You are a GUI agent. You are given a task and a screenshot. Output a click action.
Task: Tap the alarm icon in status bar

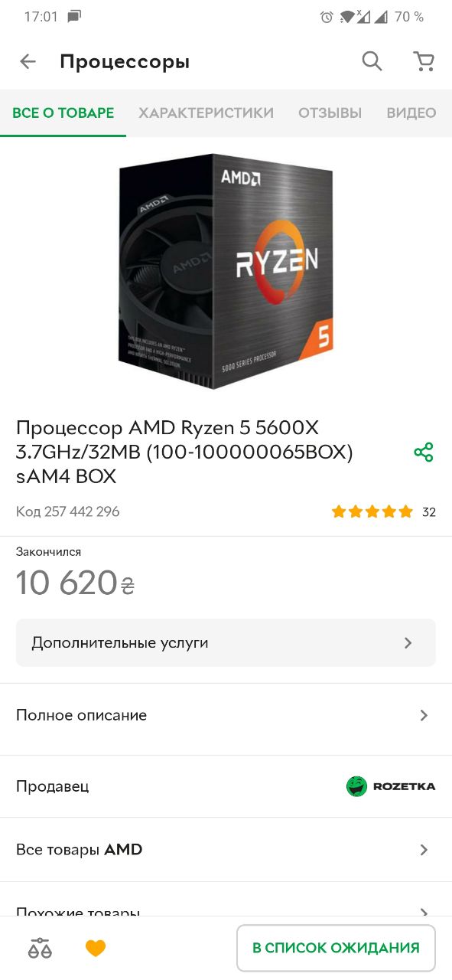click(x=327, y=17)
